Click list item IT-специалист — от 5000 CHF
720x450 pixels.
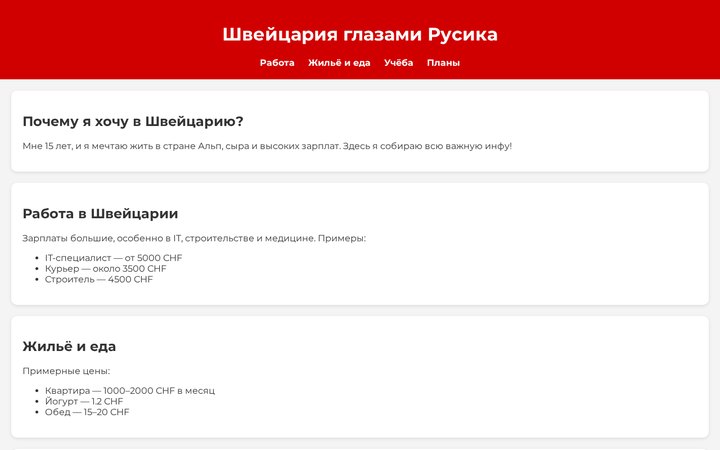(x=113, y=258)
